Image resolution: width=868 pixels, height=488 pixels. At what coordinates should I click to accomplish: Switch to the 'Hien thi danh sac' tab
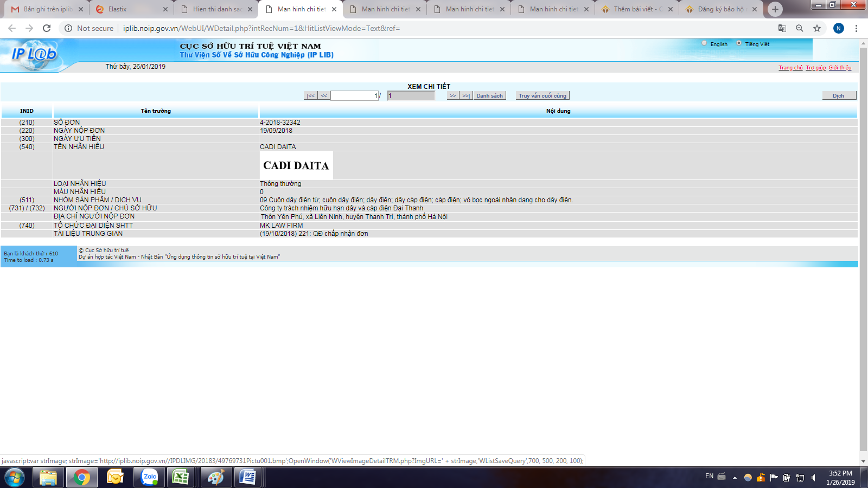click(x=217, y=9)
